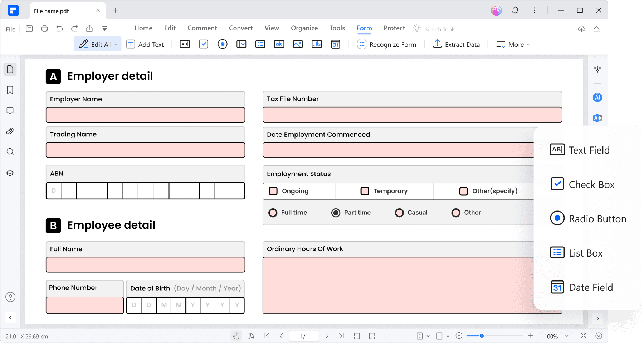
Task: Undo the last action
Action: click(59, 29)
